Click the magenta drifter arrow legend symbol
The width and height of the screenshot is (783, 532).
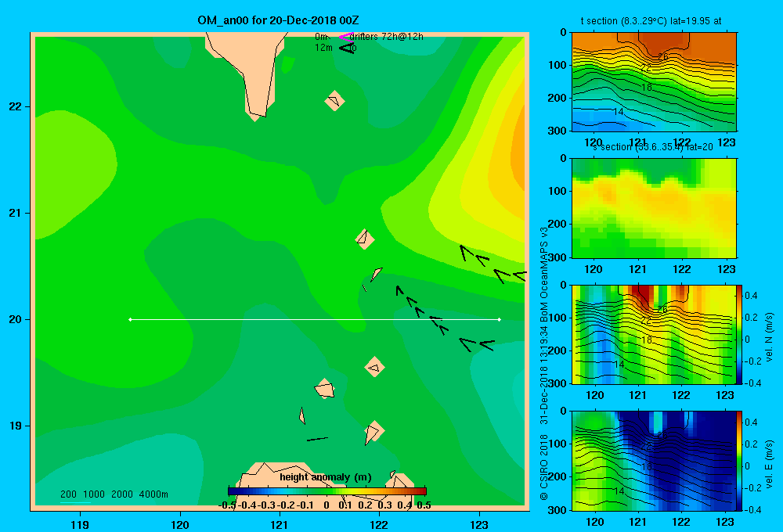tap(346, 37)
